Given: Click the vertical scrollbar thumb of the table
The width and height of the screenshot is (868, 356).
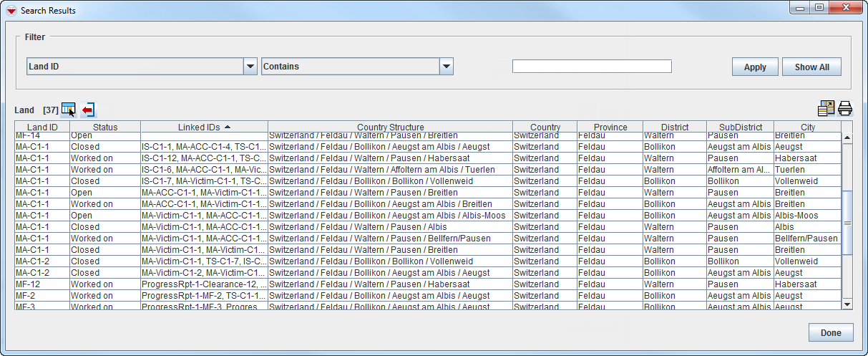Looking at the screenshot, I should pyautogui.click(x=847, y=222).
